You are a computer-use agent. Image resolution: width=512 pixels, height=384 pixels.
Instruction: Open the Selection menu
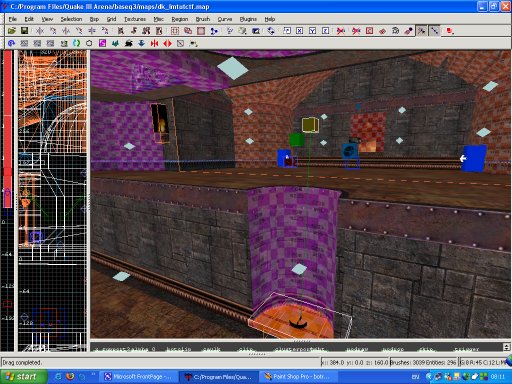(x=71, y=19)
